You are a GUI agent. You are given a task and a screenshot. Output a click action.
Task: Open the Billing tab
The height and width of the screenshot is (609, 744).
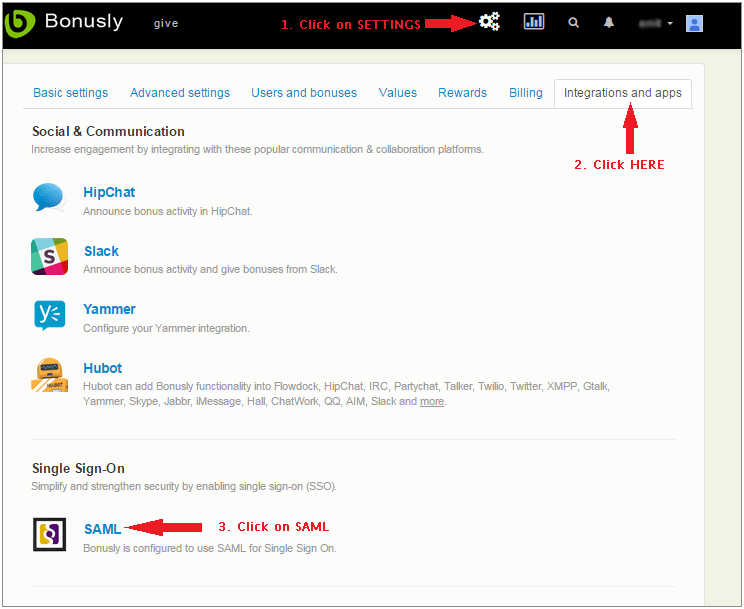pos(526,93)
